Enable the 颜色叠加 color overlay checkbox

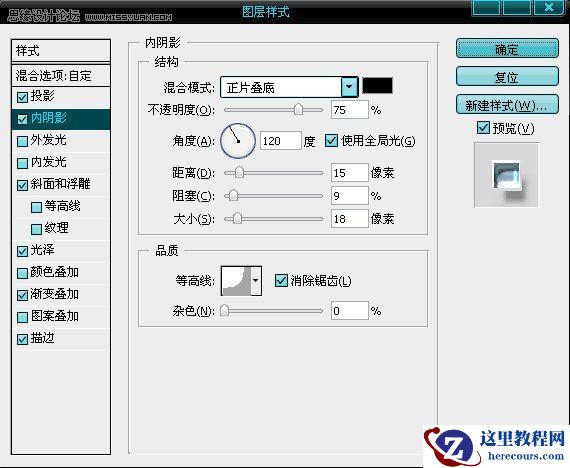(x=22, y=273)
